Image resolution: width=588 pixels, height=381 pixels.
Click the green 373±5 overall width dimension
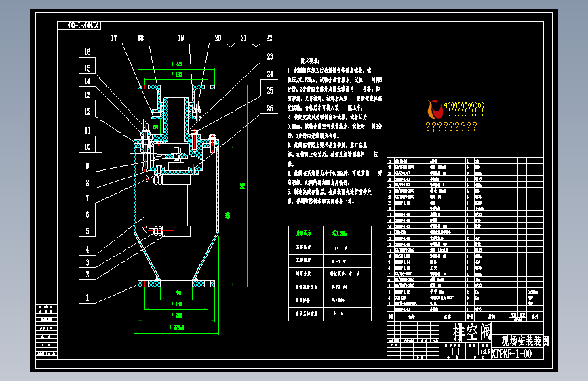(x=178, y=327)
